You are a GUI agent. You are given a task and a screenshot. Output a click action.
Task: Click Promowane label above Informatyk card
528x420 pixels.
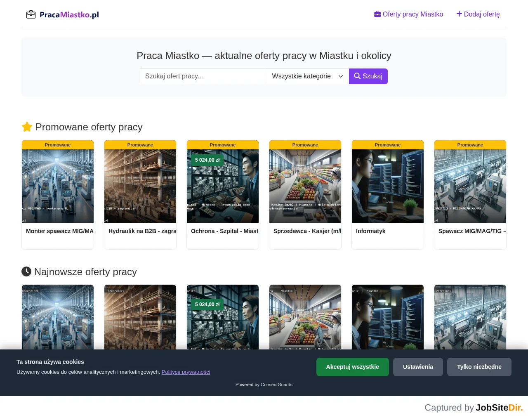388,145
